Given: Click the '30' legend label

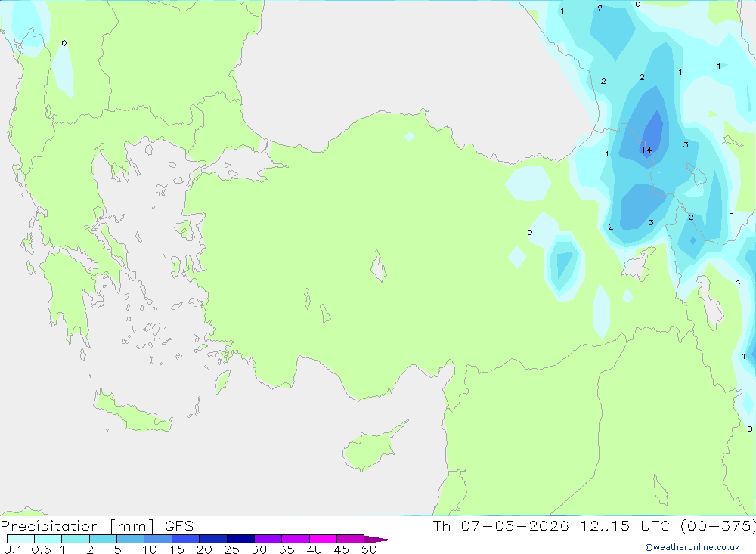Looking at the screenshot, I should pyautogui.click(x=259, y=549).
